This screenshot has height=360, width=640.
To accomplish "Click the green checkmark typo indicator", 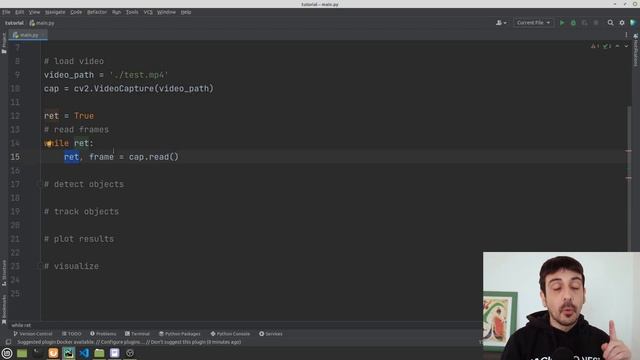I will [607, 46].
